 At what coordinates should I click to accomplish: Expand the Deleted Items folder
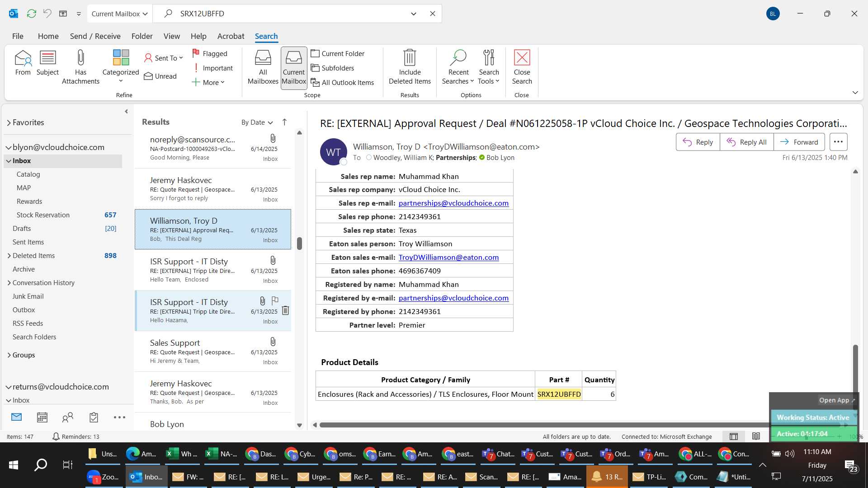(x=9, y=256)
